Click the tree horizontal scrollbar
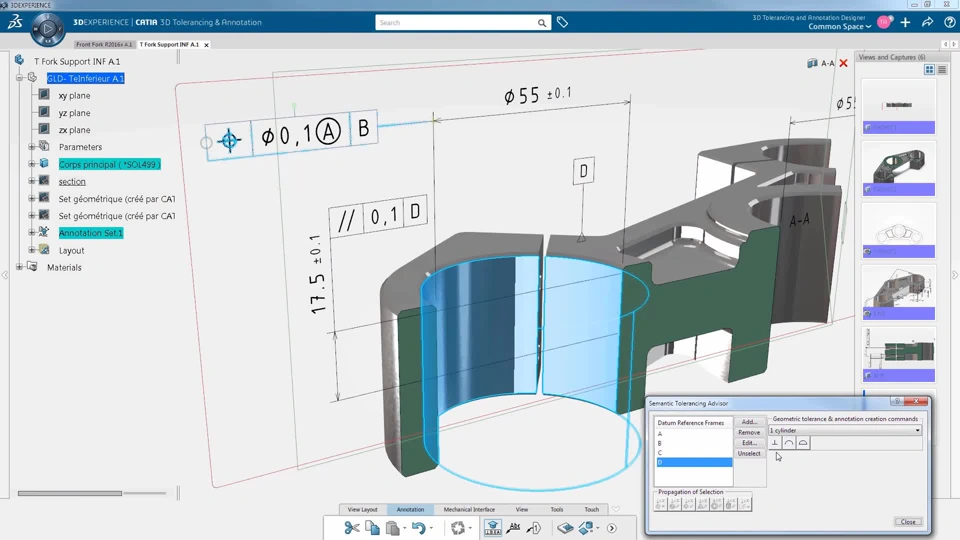 pyautogui.click(x=70, y=493)
